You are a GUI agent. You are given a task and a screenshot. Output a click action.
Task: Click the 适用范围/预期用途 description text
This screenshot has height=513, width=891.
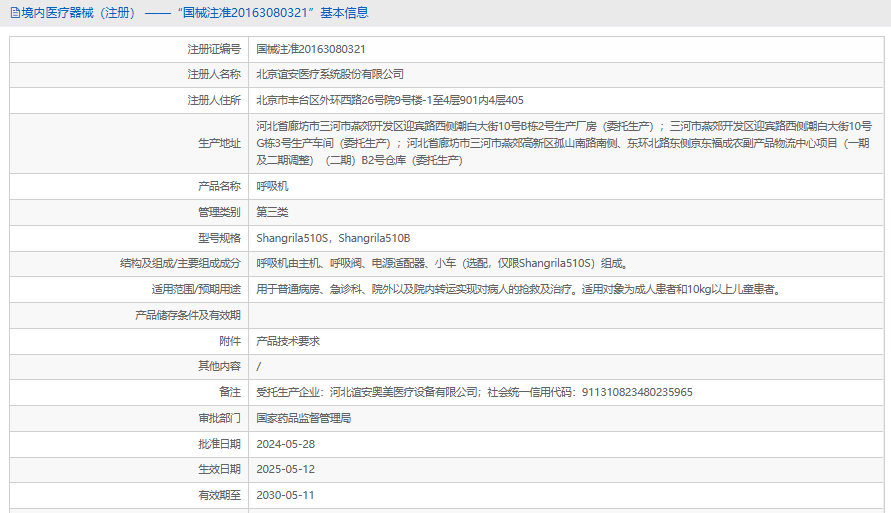point(517,289)
